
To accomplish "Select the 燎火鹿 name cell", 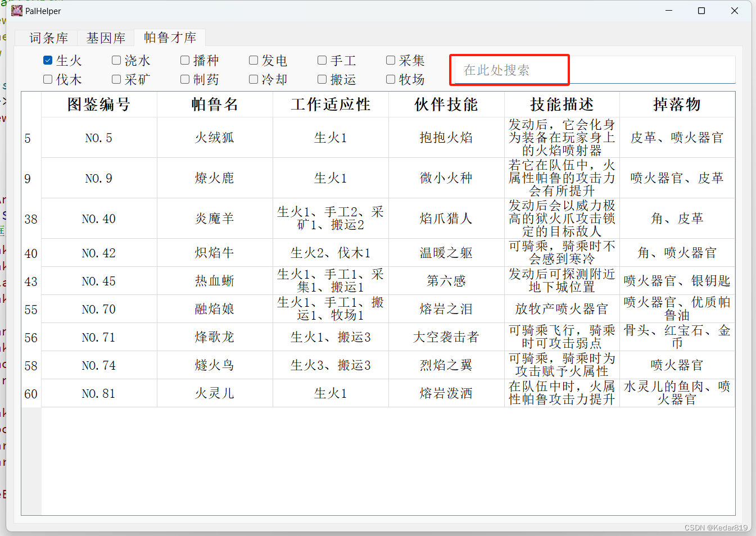I will point(215,178).
